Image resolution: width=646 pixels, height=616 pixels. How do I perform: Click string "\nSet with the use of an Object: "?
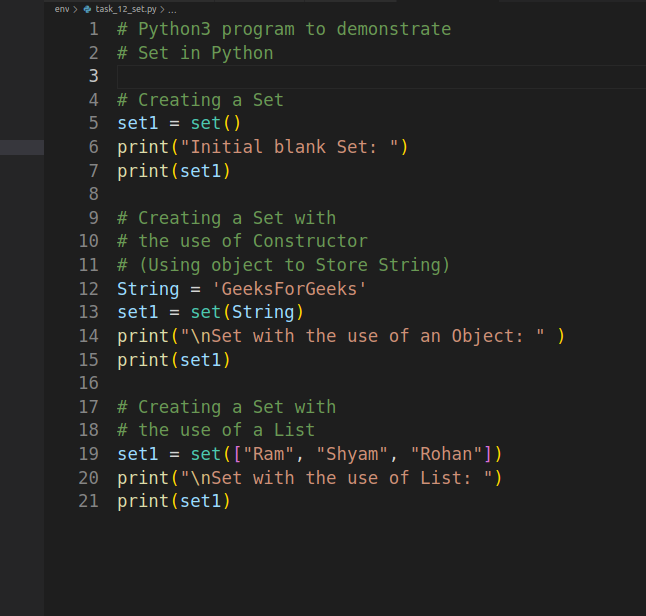(362, 336)
